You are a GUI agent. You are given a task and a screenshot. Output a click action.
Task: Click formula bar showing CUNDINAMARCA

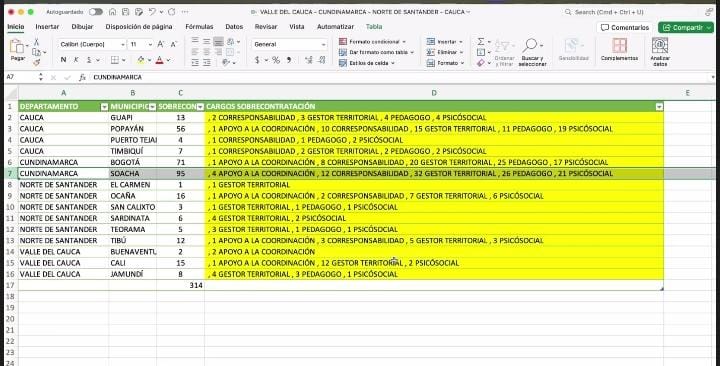point(399,77)
